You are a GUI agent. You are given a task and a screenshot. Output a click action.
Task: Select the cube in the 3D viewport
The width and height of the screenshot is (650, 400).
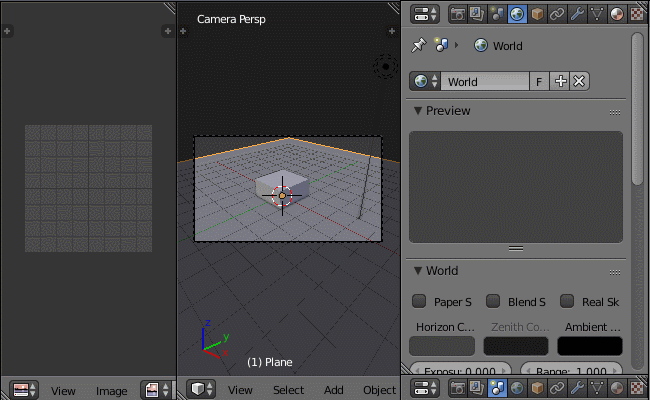coord(282,187)
